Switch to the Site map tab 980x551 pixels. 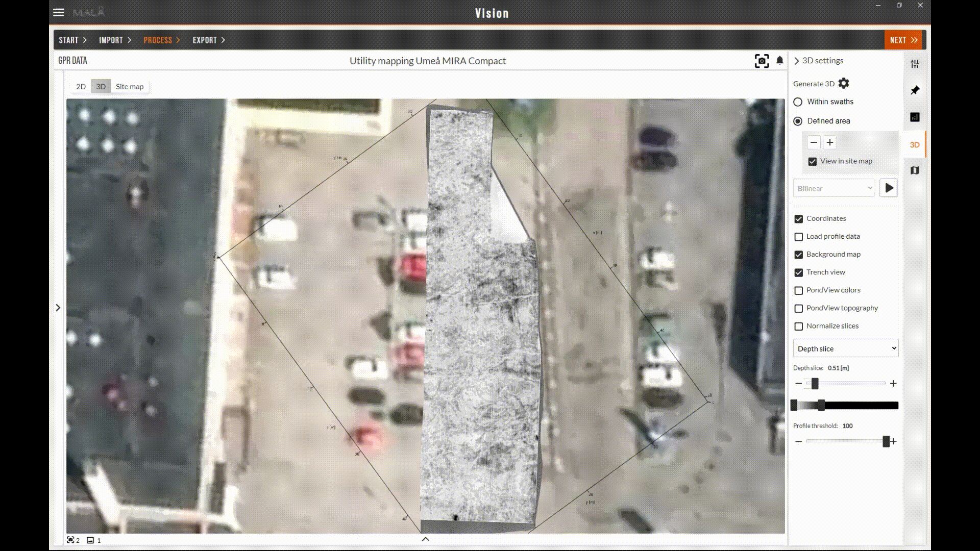pyautogui.click(x=130, y=86)
